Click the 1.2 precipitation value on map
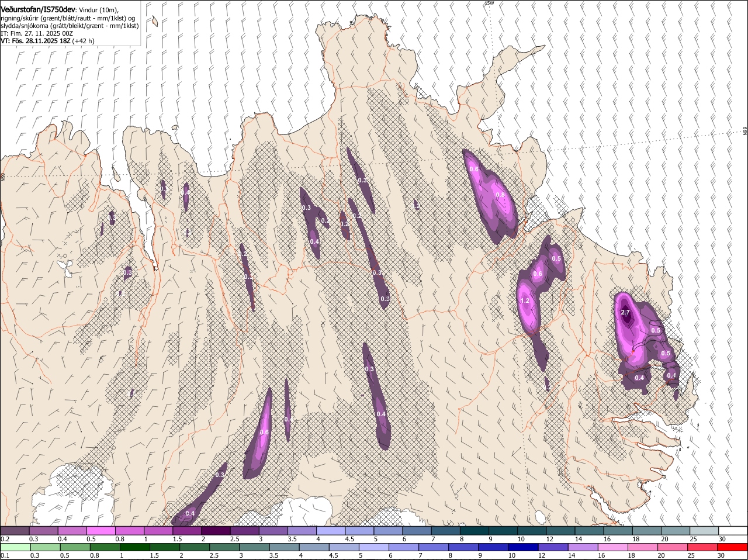 525,300
